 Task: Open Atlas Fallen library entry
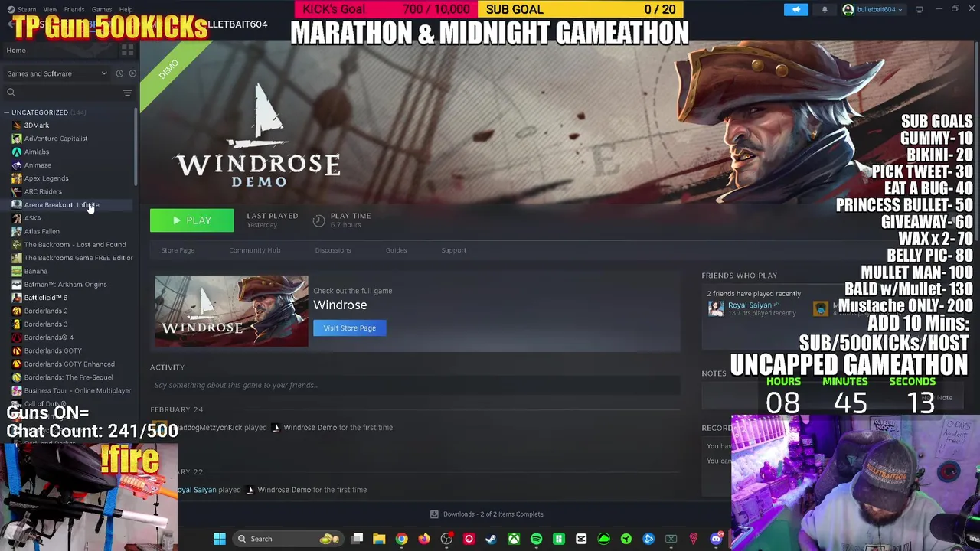(x=41, y=231)
